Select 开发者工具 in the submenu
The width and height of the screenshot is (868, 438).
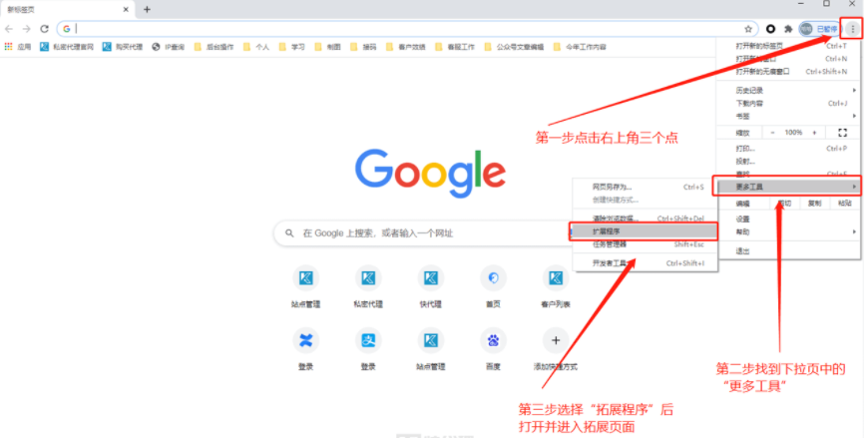(645, 263)
